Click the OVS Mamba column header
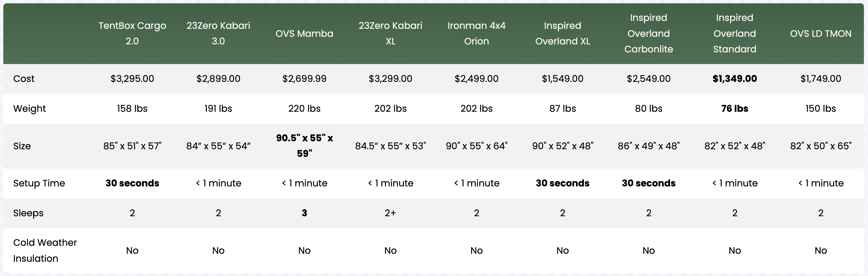The height and width of the screenshot is (276, 868). tap(304, 34)
